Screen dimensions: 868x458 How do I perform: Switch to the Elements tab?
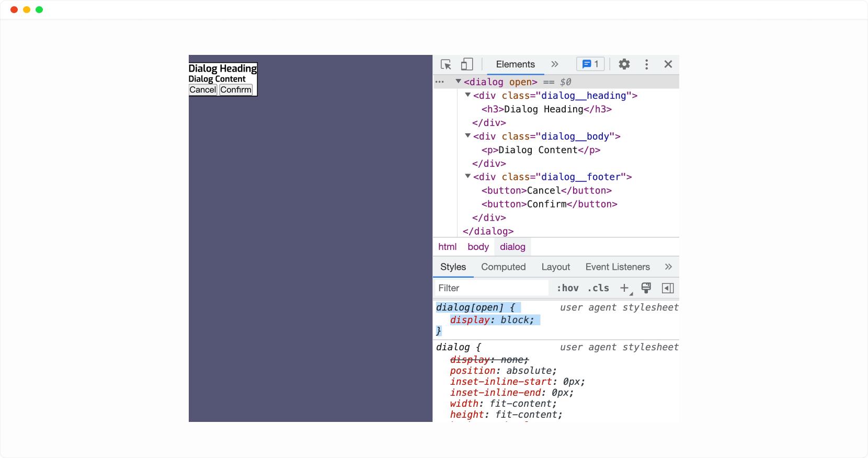[x=516, y=64]
